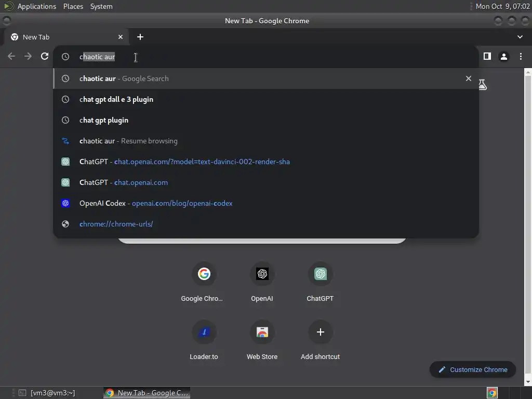The image size is (532, 399).
Task: Open the chrome://chrome-urls/ suggestion
Action: [x=266, y=224]
